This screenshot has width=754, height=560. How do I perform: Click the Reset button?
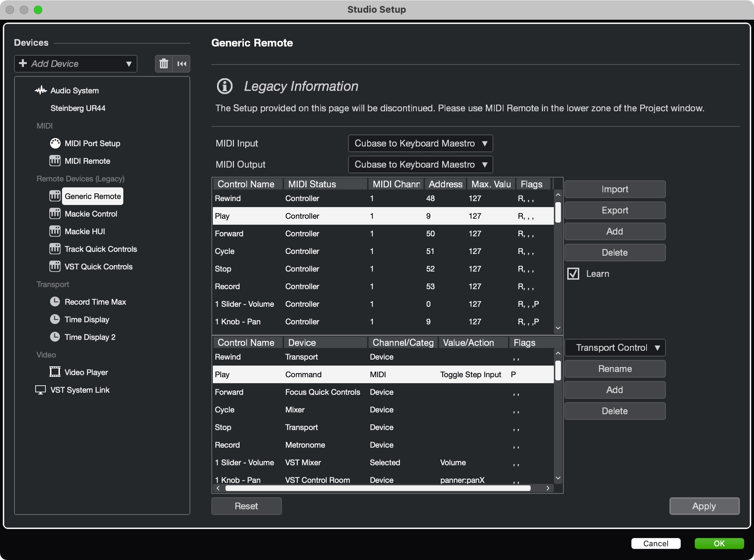pyautogui.click(x=246, y=506)
